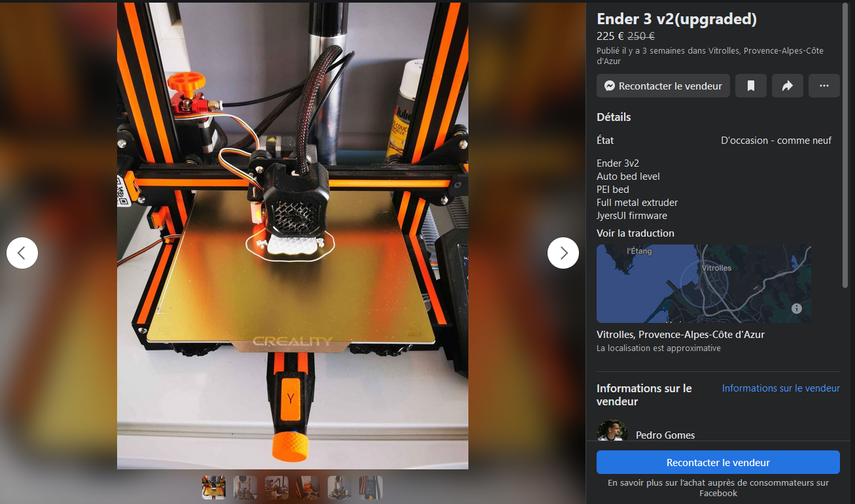Open Informations sur le vendeur link
This screenshot has height=504, width=855.
pos(781,388)
